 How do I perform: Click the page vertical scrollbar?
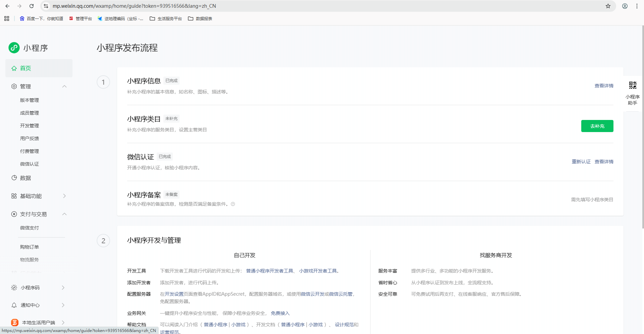click(642, 128)
